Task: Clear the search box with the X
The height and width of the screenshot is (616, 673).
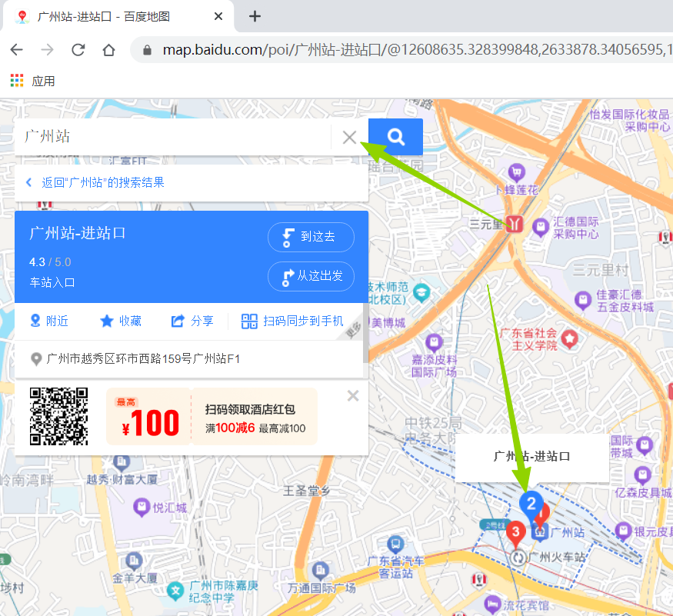Action: coord(350,137)
